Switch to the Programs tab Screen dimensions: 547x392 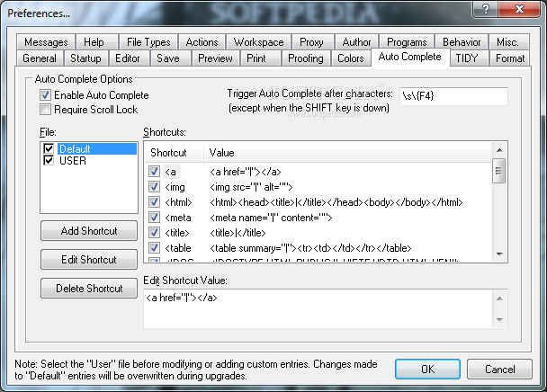(x=407, y=42)
